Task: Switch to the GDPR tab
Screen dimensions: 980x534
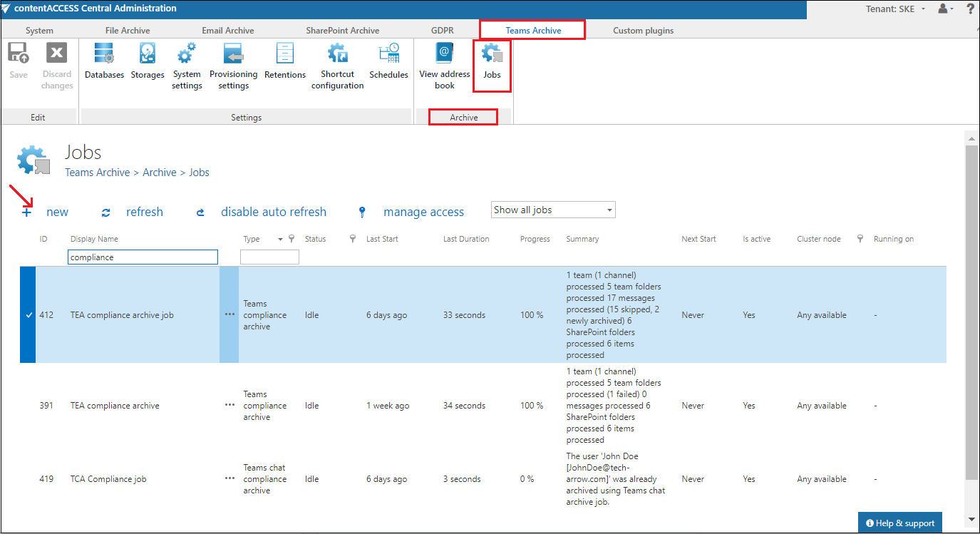Action: pyautogui.click(x=442, y=31)
